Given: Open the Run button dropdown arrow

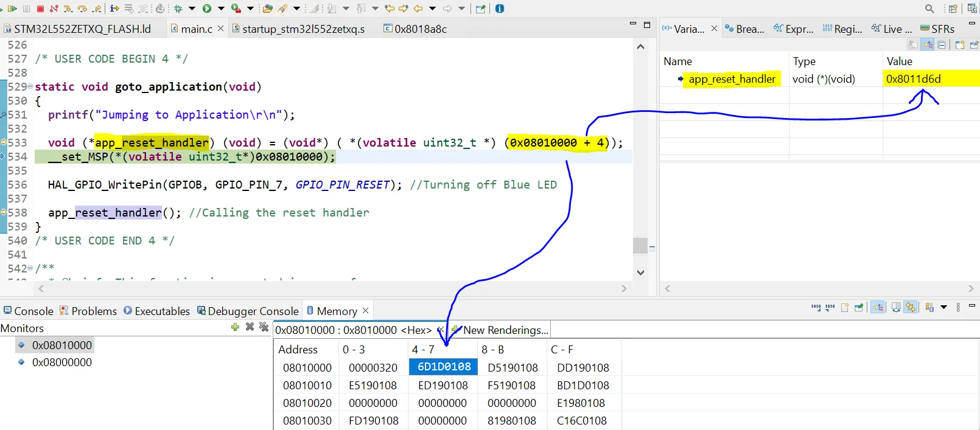Looking at the screenshot, I should tap(221, 9).
